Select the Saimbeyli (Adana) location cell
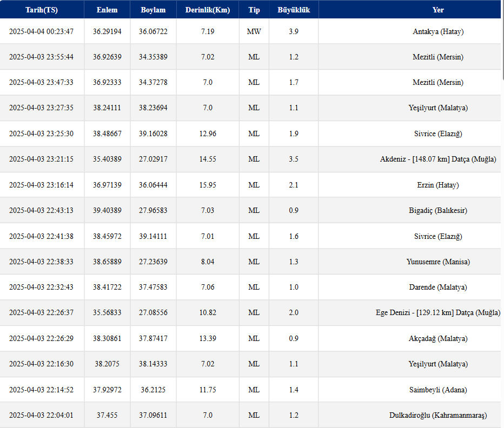 click(438, 390)
